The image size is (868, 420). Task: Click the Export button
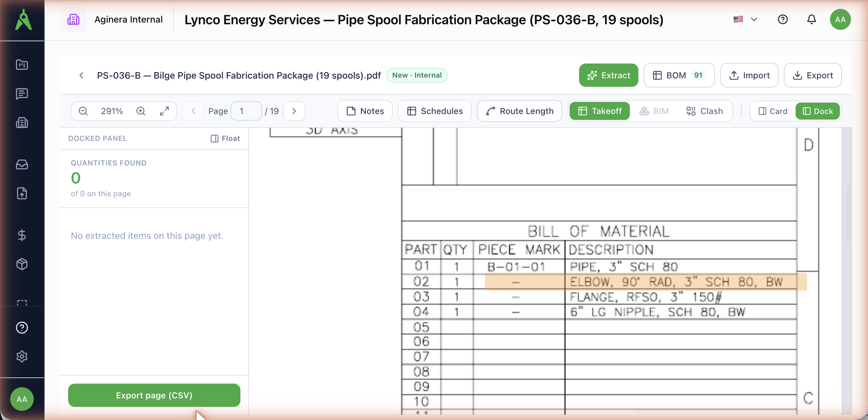tap(813, 76)
